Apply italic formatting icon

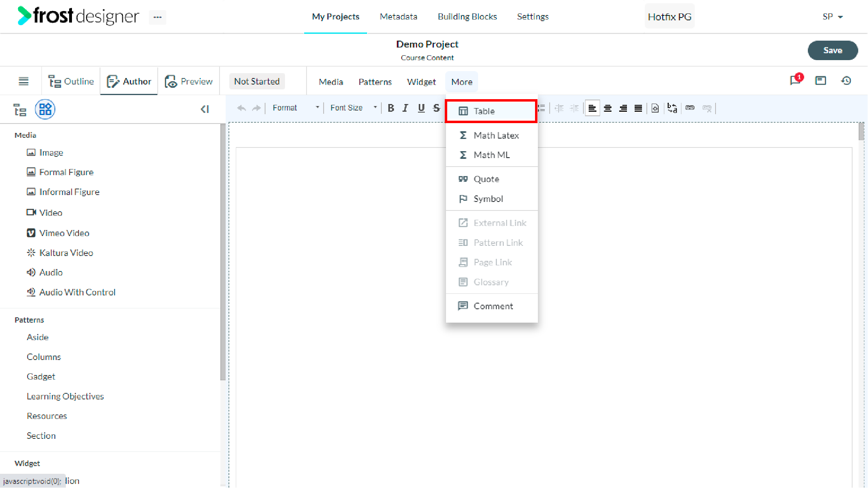click(x=405, y=108)
